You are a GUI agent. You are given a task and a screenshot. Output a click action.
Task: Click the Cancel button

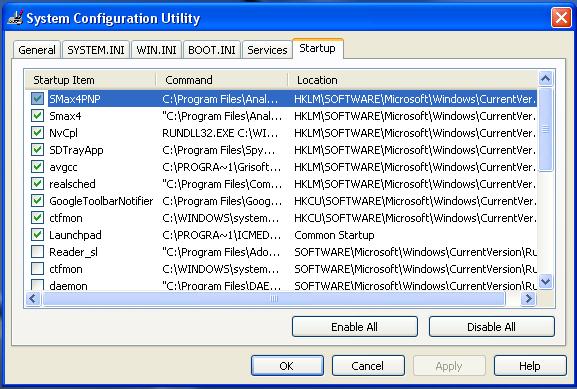[368, 366]
